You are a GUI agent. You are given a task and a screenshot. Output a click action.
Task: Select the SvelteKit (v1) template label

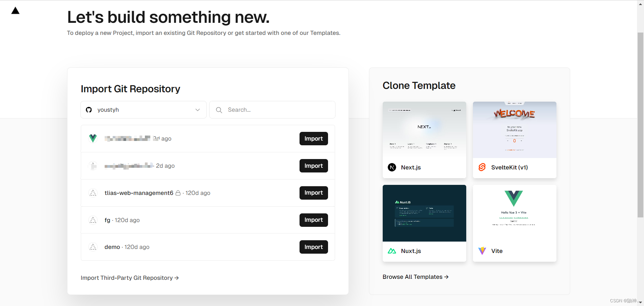pyautogui.click(x=509, y=167)
